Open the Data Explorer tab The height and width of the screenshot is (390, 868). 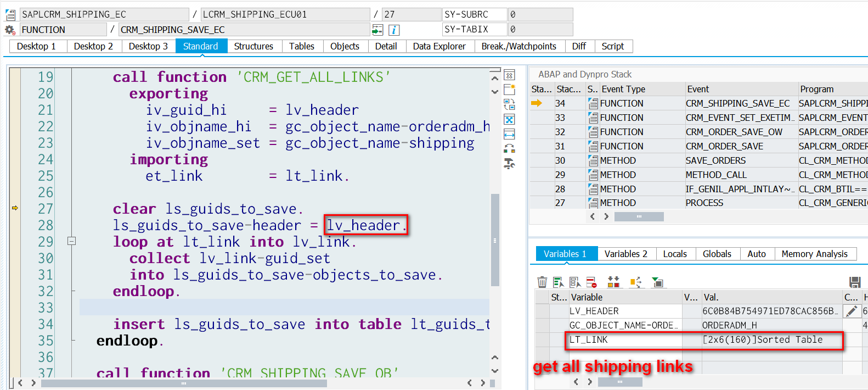pos(439,46)
